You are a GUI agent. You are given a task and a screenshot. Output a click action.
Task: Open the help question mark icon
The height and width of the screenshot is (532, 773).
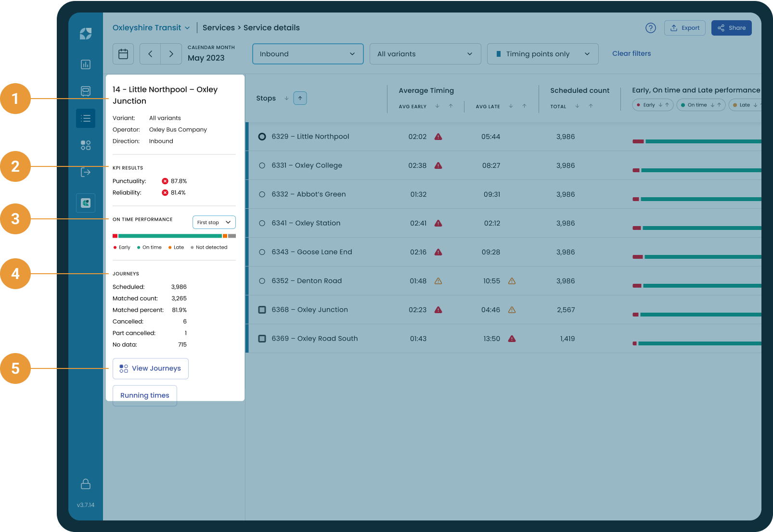click(650, 28)
